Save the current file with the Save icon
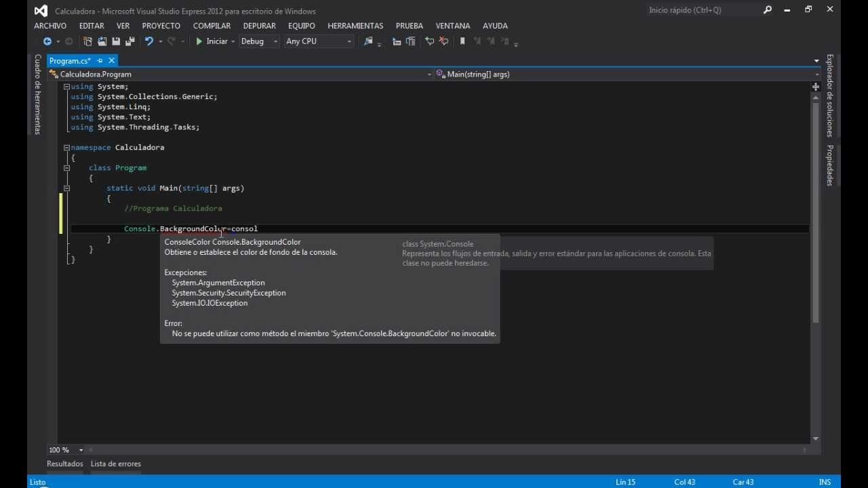Viewport: 868px width, 488px height. pyautogui.click(x=116, y=41)
